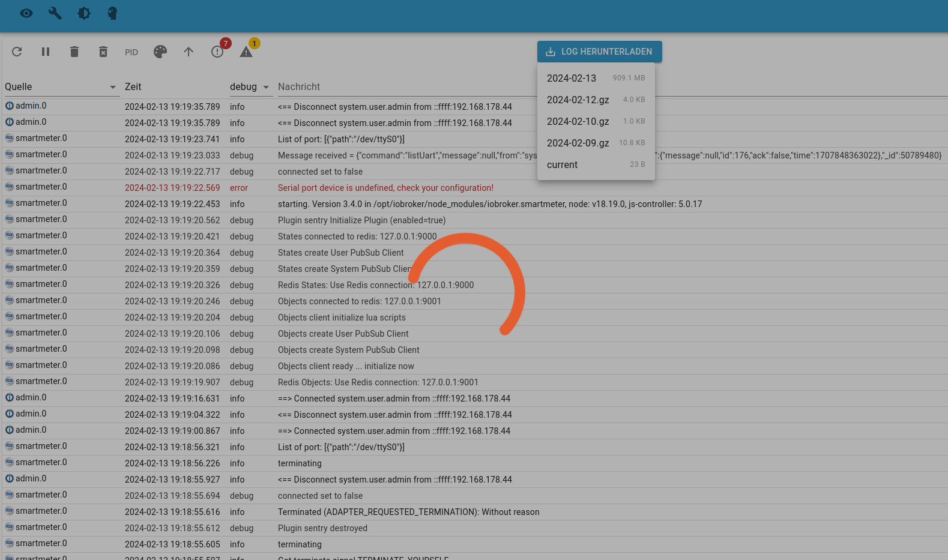Click smartmeter.0 icon in the 19:18:56.226 row
948x560 pixels.
click(10, 462)
